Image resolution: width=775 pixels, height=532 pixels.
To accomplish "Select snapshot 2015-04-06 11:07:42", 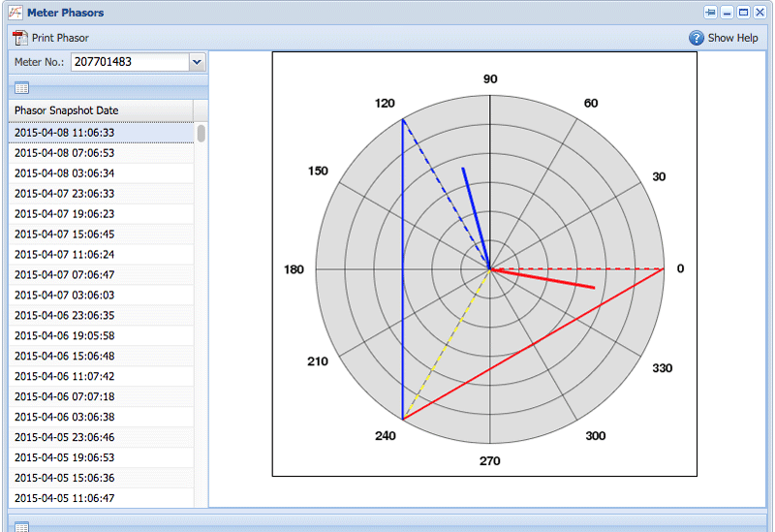I will point(101,376).
